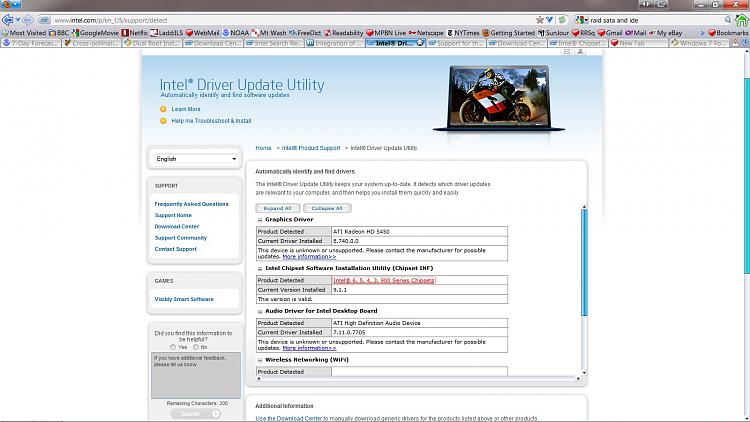The width and height of the screenshot is (750, 422).
Task: Open Most Visited bookmark folder
Action: pos(24,33)
